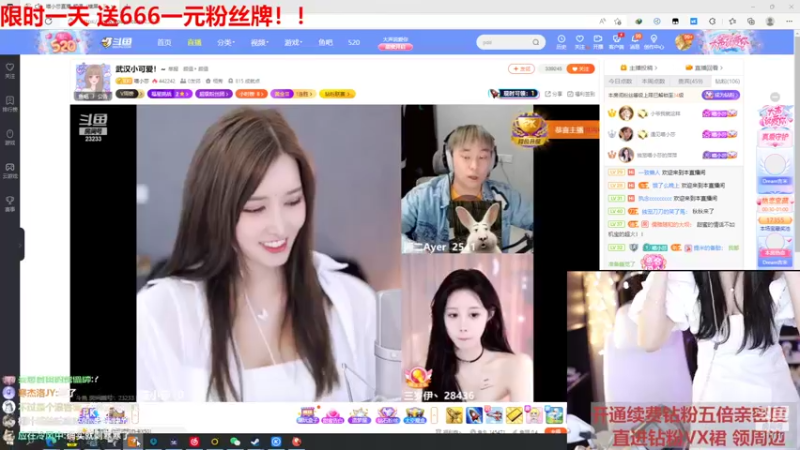The image size is (800, 450).
Task: Select the gold bar gift icon
Action: [x=514, y=415]
